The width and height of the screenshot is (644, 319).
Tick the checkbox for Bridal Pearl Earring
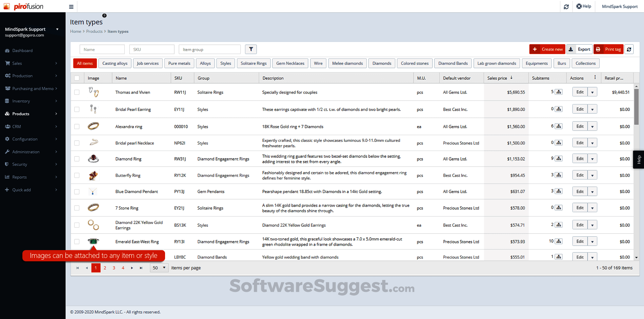pos(77,109)
